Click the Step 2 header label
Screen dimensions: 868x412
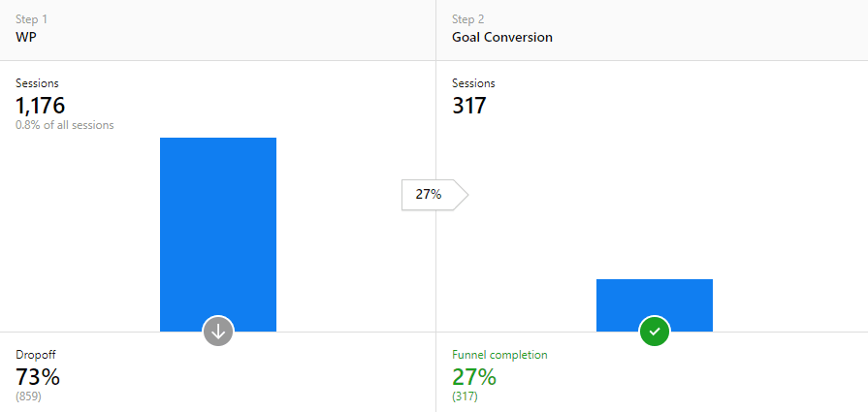(x=470, y=19)
